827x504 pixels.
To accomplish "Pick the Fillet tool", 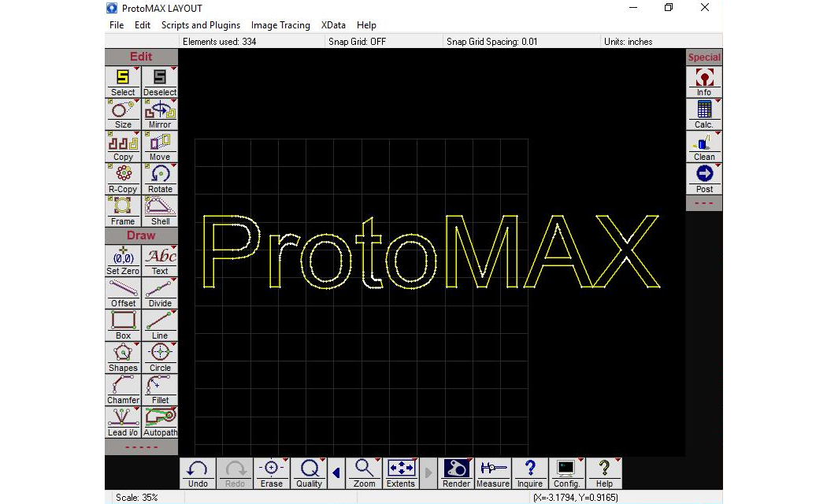I will 160,389.
